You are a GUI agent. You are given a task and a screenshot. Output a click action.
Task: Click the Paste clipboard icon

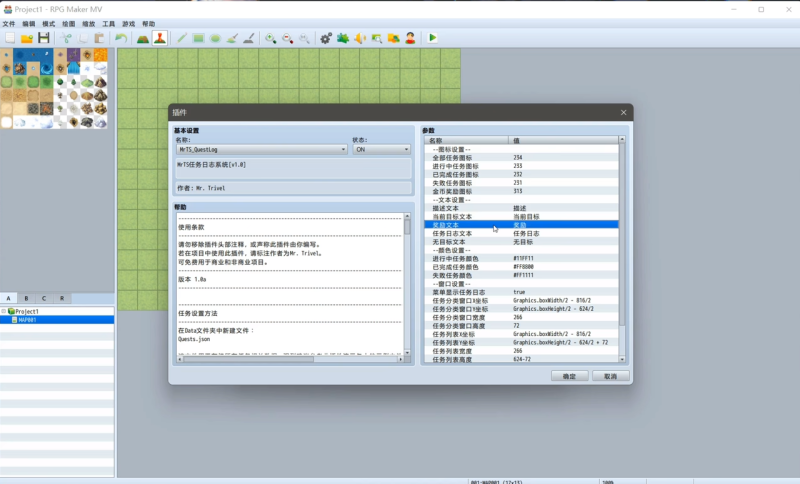[99, 38]
